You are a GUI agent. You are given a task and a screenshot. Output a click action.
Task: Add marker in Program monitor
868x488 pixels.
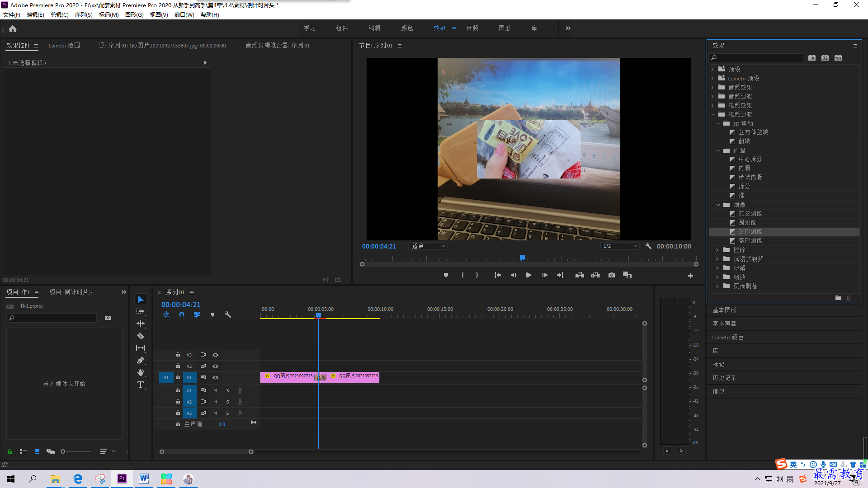click(446, 275)
